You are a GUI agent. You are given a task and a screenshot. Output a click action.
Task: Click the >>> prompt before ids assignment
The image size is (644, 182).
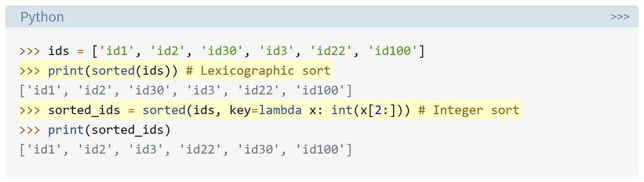click(30, 51)
